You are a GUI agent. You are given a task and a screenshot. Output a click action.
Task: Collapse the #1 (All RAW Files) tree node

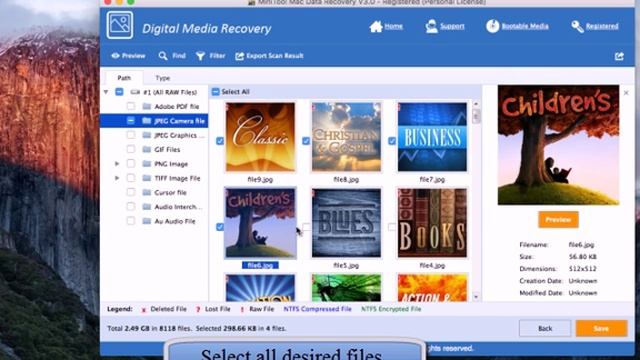point(106,92)
